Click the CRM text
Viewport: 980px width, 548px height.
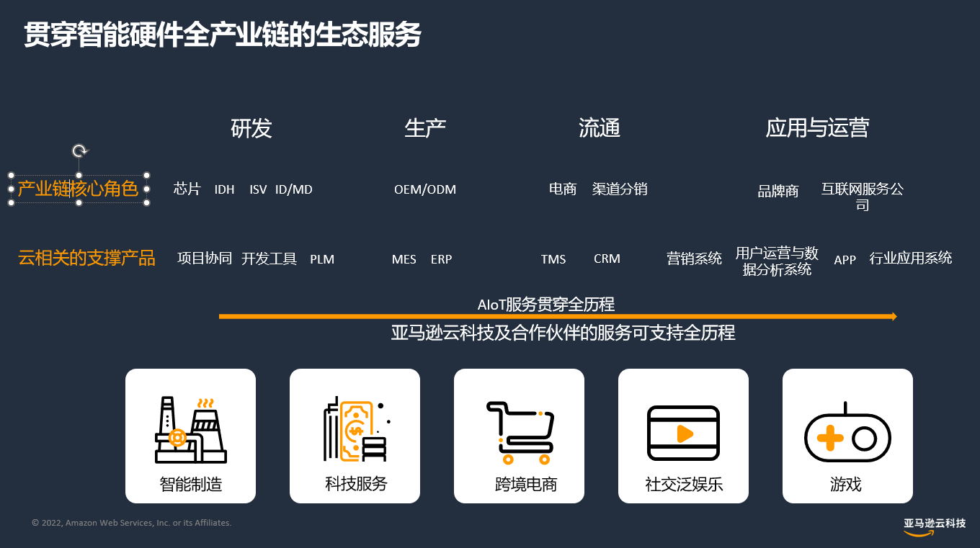tap(607, 259)
